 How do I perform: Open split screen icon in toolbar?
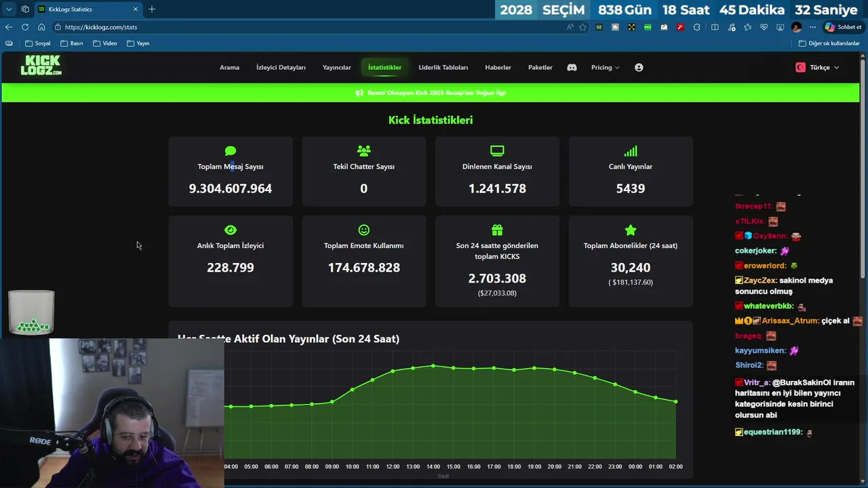715,27
